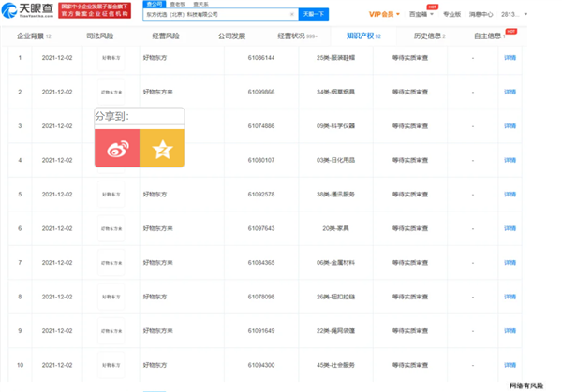Share to QQ Zone via the yellow star icon
Viewport: 562px width, 392px height.
[x=162, y=148]
